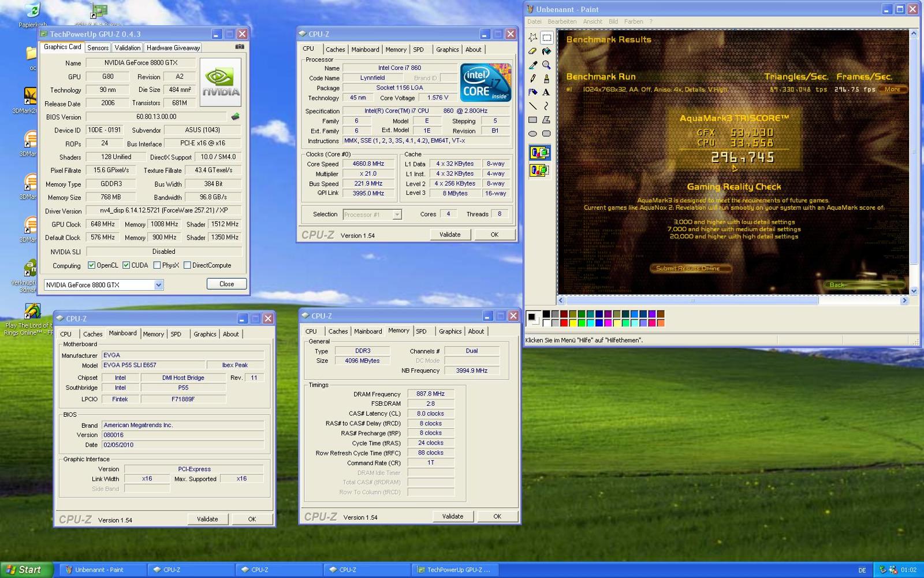Switch to TechPowerUp GPU-Z taskbar button
This screenshot has width=924, height=578.
[x=454, y=570]
